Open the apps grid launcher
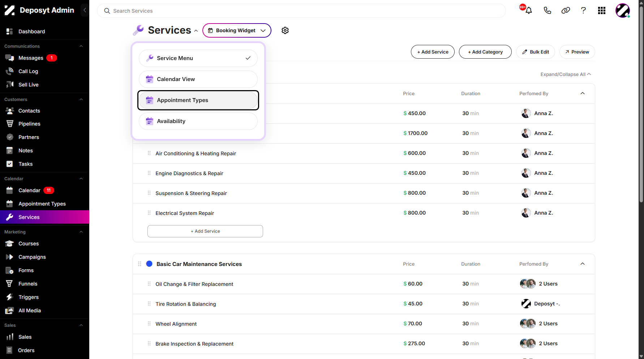Image resolution: width=644 pixels, height=359 pixels. (602, 10)
